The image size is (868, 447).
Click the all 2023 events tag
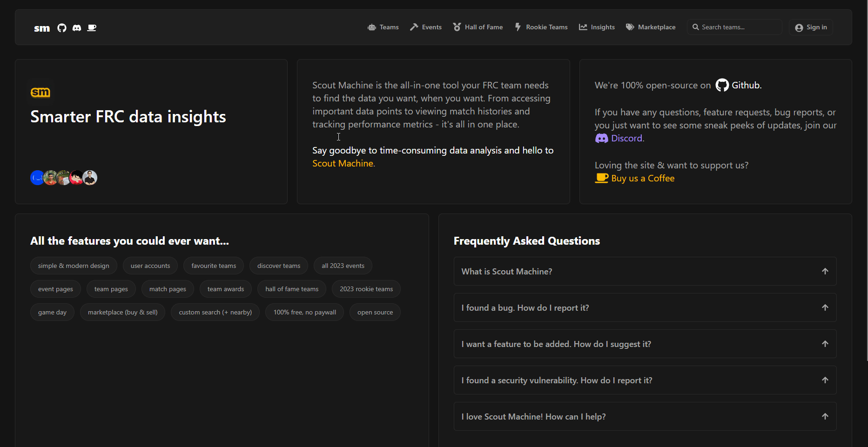click(x=343, y=266)
